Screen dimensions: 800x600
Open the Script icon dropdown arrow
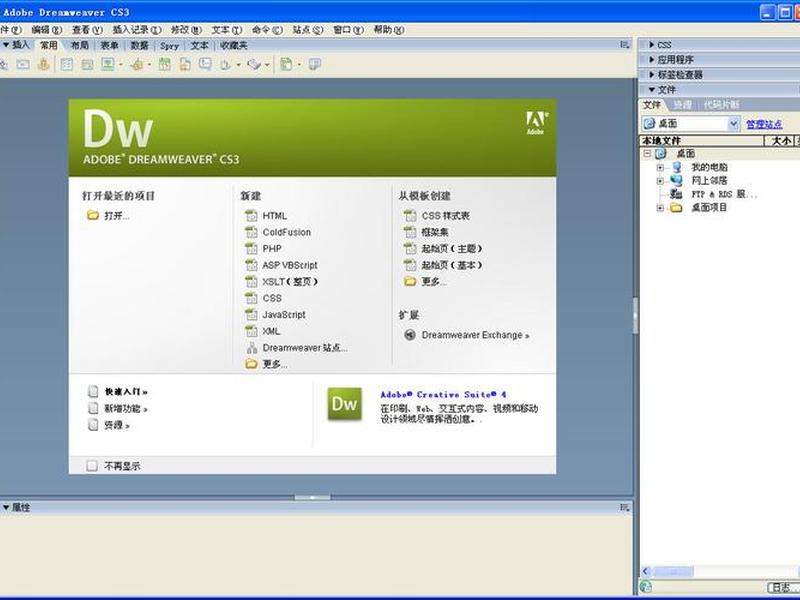267,65
